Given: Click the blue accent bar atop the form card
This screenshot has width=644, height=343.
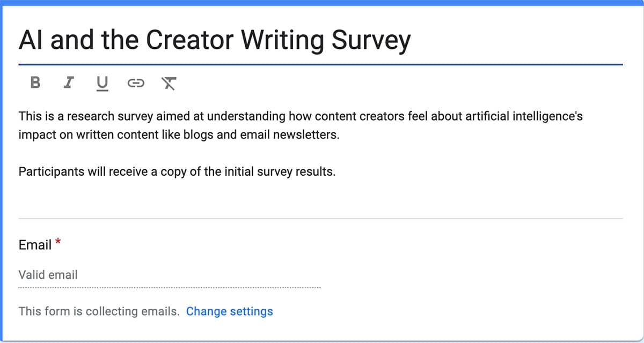Looking at the screenshot, I should (x=322, y=3).
